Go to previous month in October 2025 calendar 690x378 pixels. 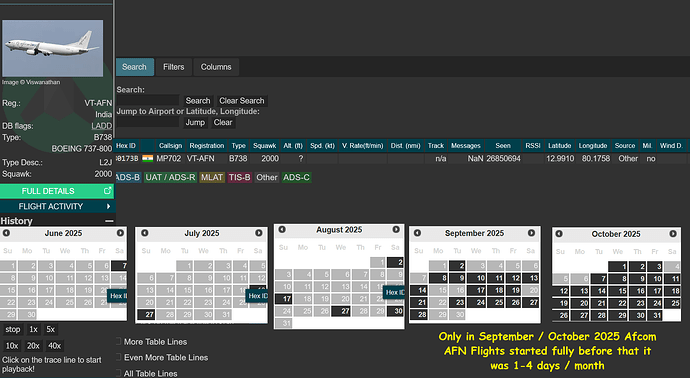pos(559,234)
